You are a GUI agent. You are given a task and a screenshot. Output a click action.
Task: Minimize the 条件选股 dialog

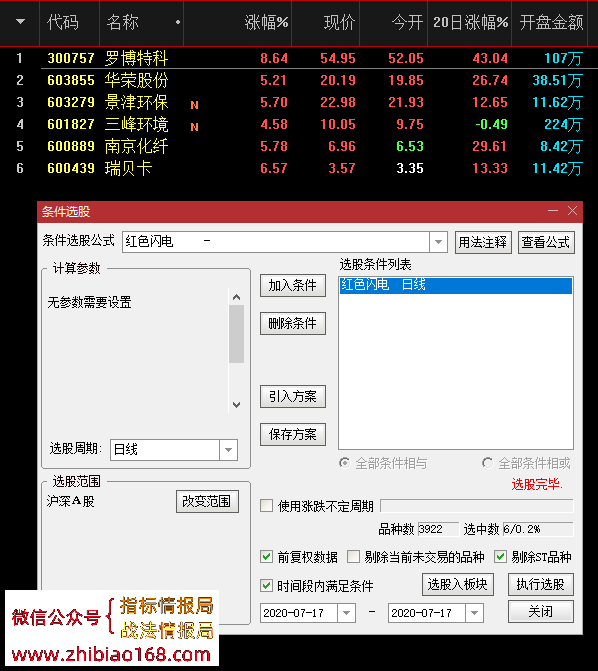553,211
